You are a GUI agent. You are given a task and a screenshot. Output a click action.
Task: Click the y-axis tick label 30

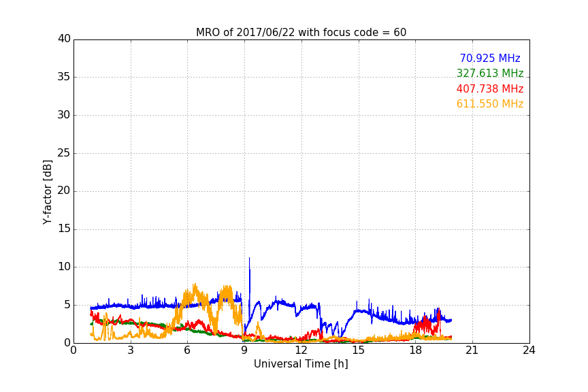[64, 115]
